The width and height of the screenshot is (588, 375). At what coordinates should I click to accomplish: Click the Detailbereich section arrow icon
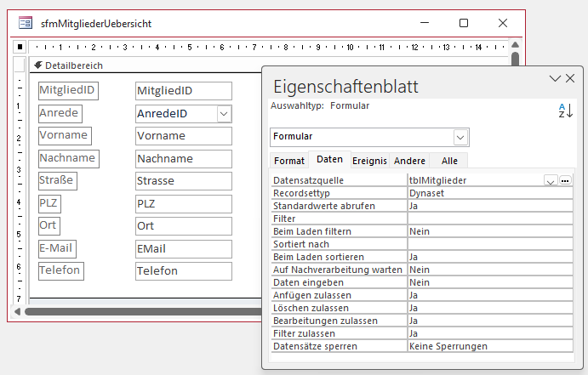pyautogui.click(x=37, y=65)
